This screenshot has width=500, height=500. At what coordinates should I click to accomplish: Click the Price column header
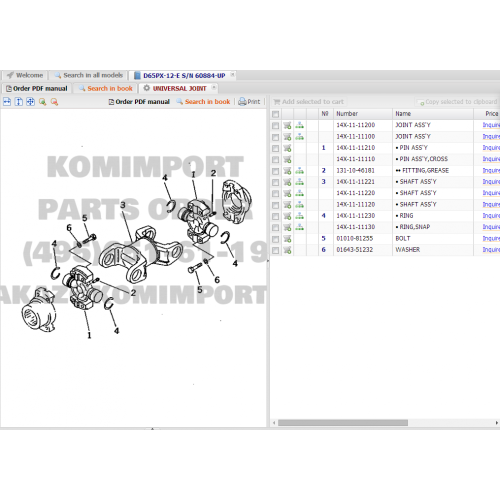[x=487, y=114]
